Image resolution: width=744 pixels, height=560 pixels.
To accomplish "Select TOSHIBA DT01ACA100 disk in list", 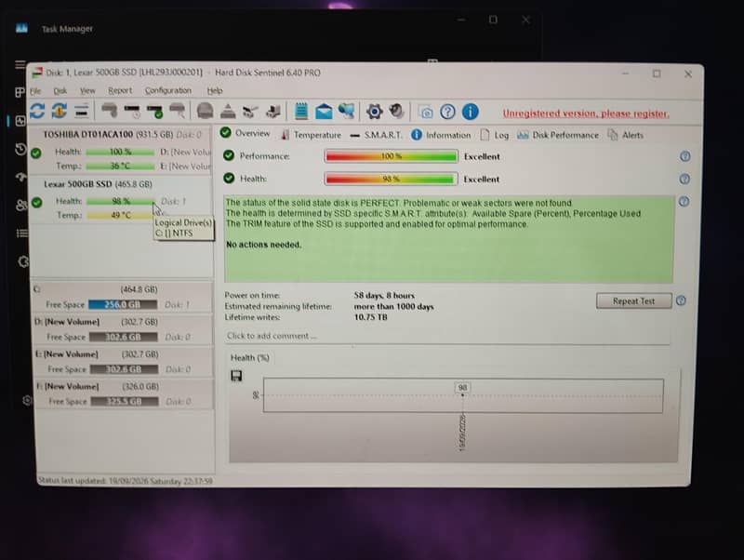I will 121,150.
